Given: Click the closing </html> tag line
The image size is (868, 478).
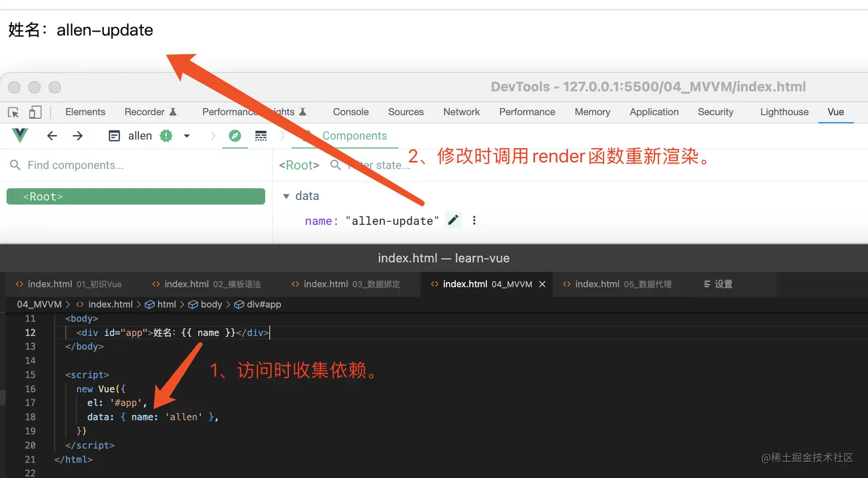Looking at the screenshot, I should click(73, 460).
